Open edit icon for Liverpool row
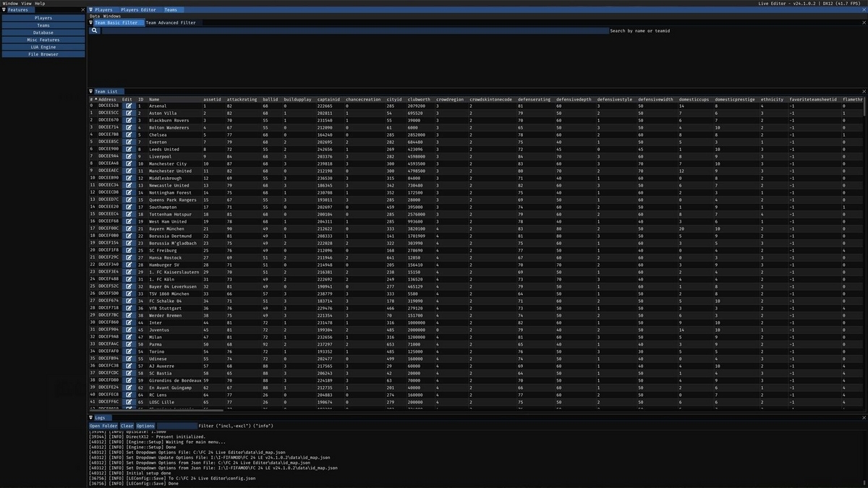Screen dimensions: 868x488 coord(129,156)
